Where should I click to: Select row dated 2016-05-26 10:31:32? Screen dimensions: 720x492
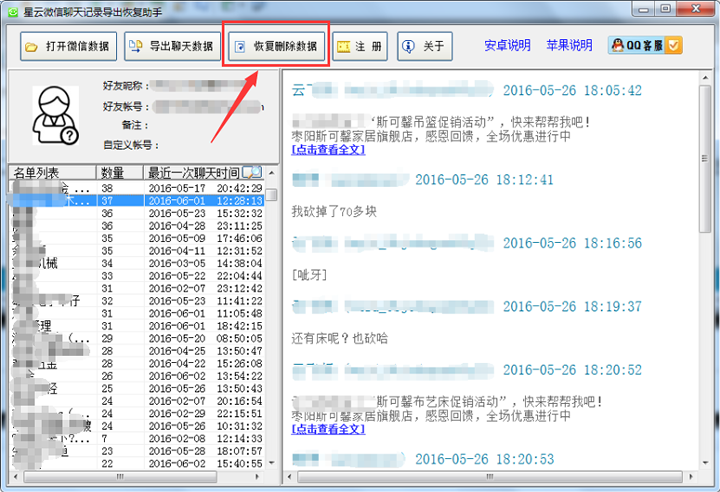coord(137,426)
